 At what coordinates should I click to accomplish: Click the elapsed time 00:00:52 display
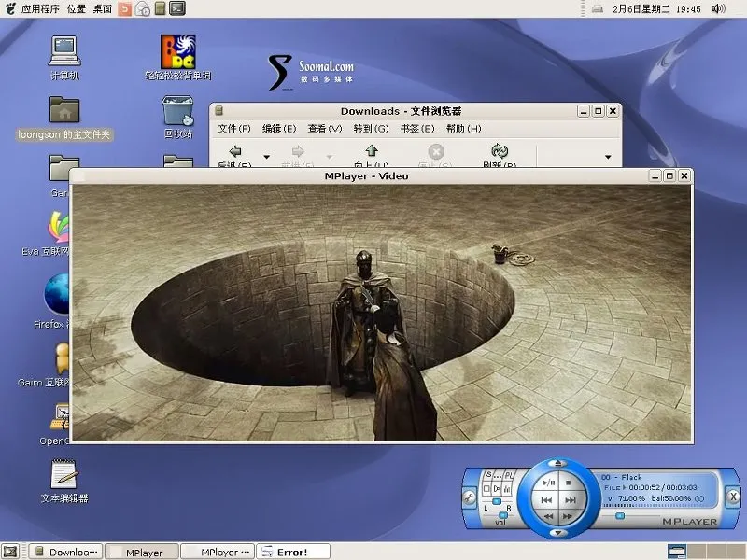644,487
